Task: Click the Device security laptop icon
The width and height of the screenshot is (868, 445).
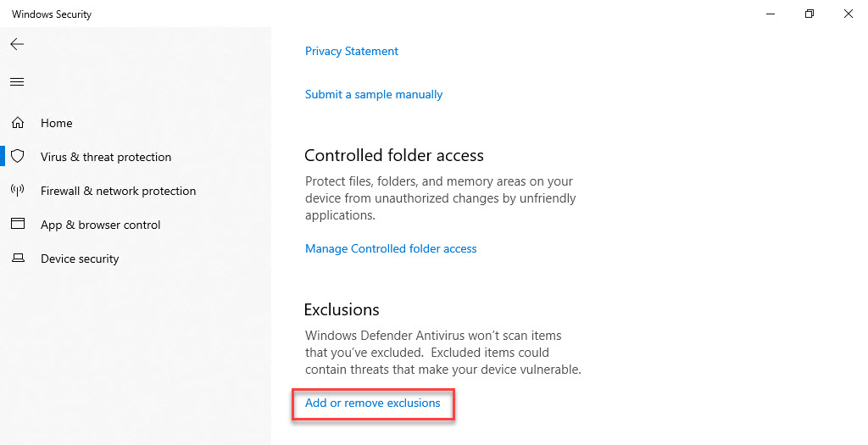Action: pos(18,259)
